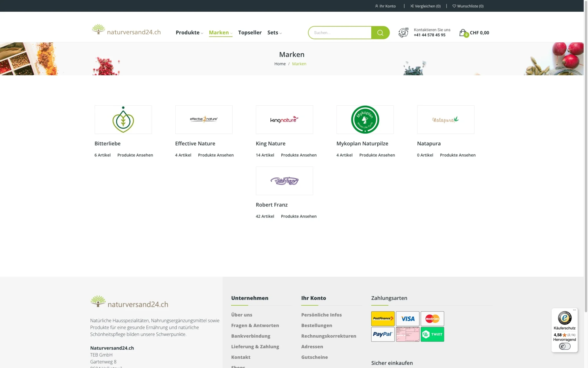Image resolution: width=588 pixels, height=368 pixels.
Task: Toggle the Trusted Shops e-switch
Action: pos(564,346)
